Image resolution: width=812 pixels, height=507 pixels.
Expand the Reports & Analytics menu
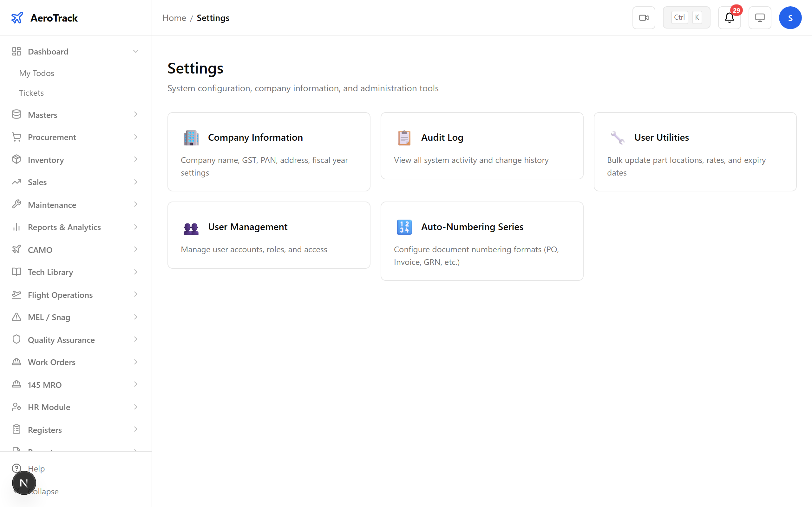point(135,227)
